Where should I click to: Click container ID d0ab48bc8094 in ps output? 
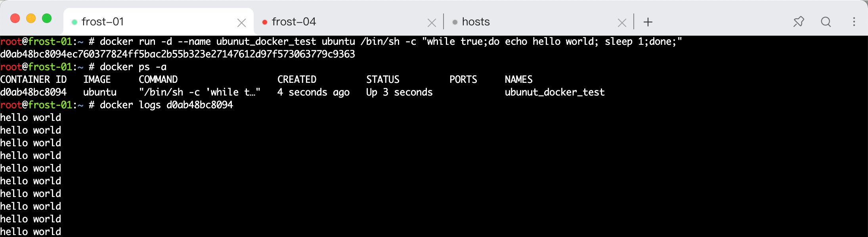coord(33,92)
